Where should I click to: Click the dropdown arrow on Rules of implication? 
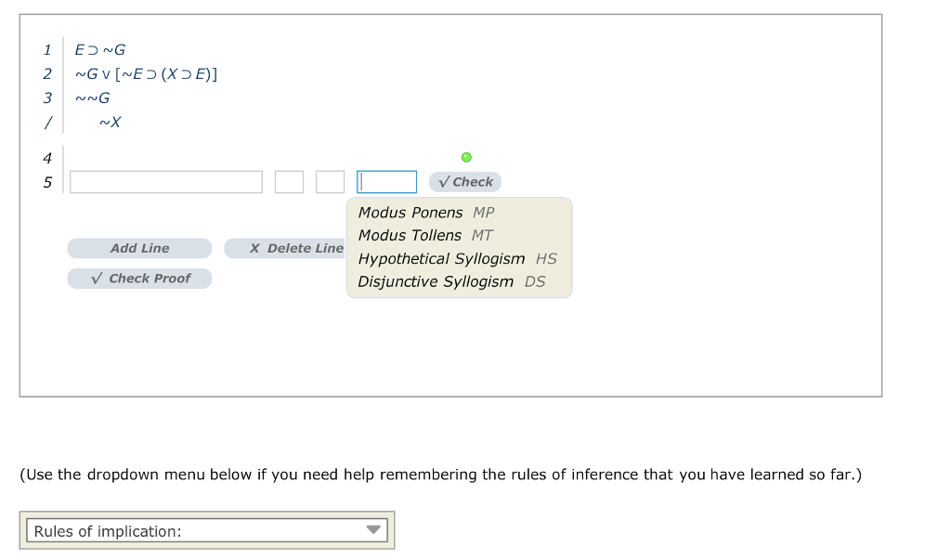coord(374,529)
